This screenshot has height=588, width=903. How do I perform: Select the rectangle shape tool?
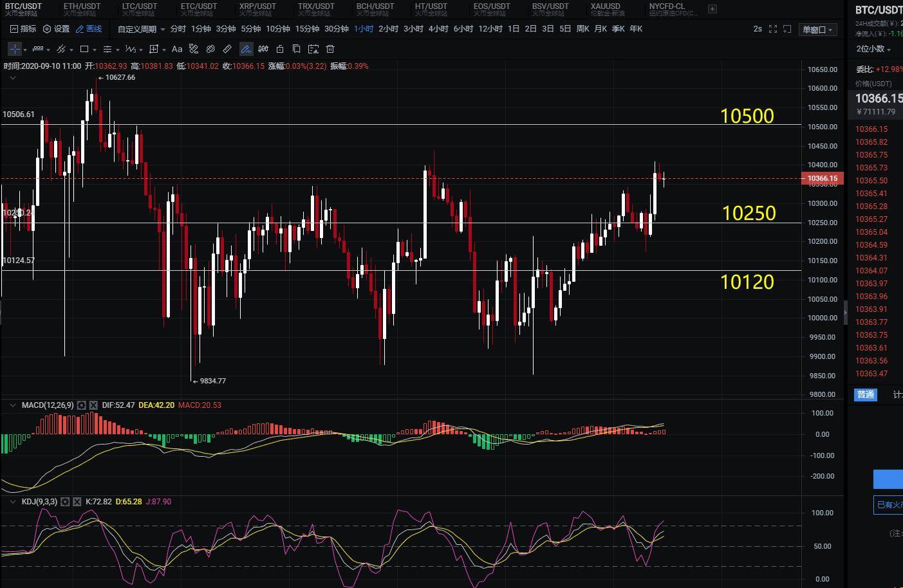84,49
